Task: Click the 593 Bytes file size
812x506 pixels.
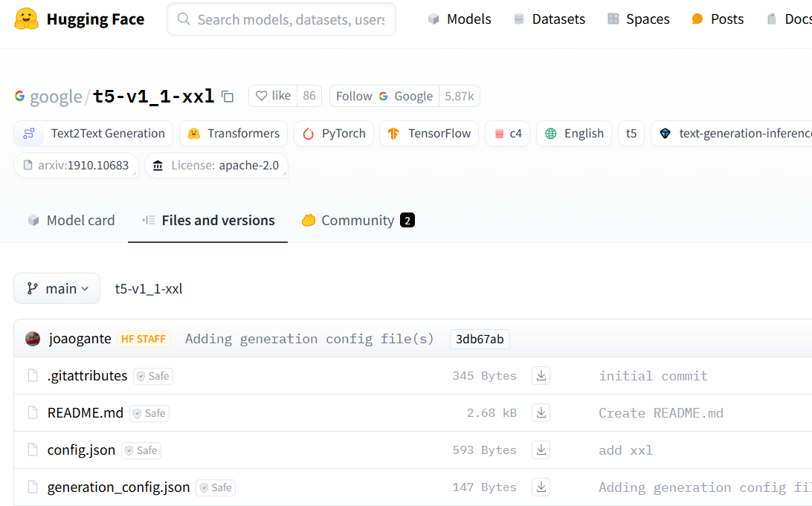Action: point(484,450)
